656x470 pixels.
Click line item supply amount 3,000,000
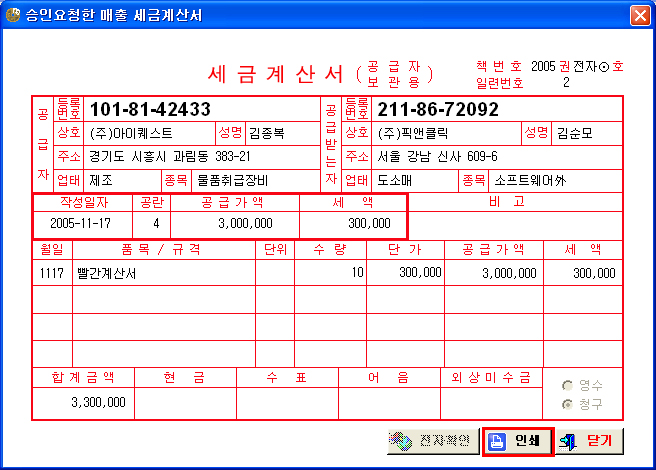point(509,274)
